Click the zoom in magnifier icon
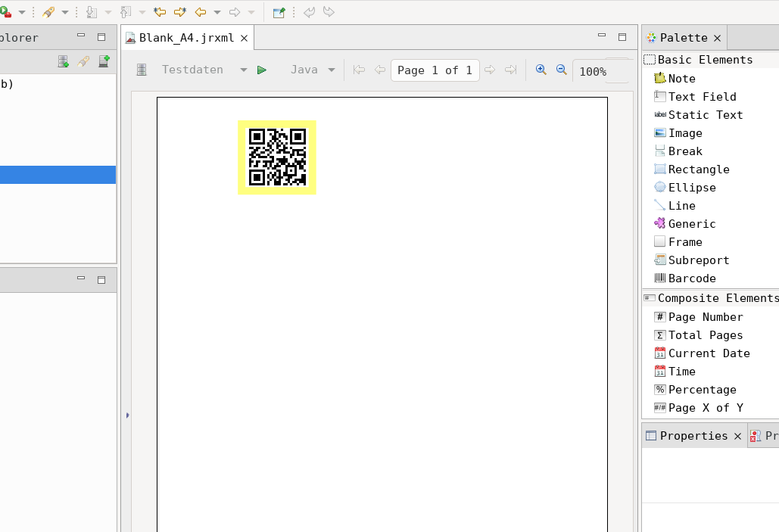Image resolution: width=779 pixels, height=532 pixels. tap(541, 70)
